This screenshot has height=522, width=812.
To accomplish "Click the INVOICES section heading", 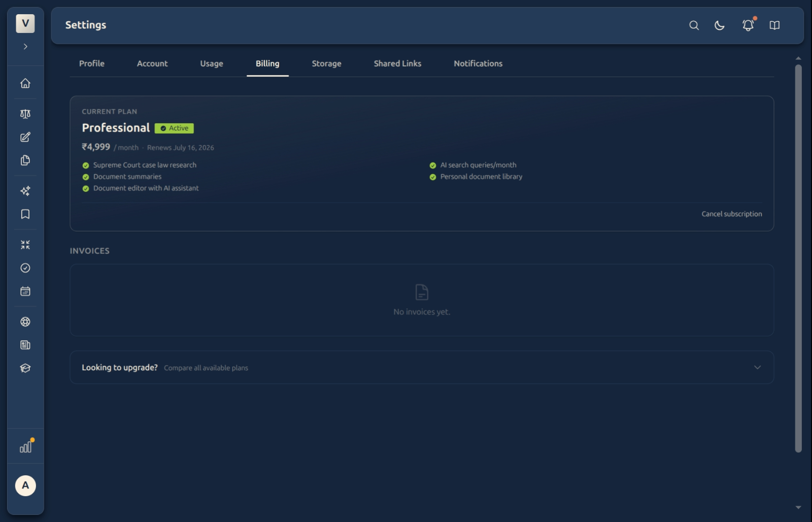I will pyautogui.click(x=90, y=251).
